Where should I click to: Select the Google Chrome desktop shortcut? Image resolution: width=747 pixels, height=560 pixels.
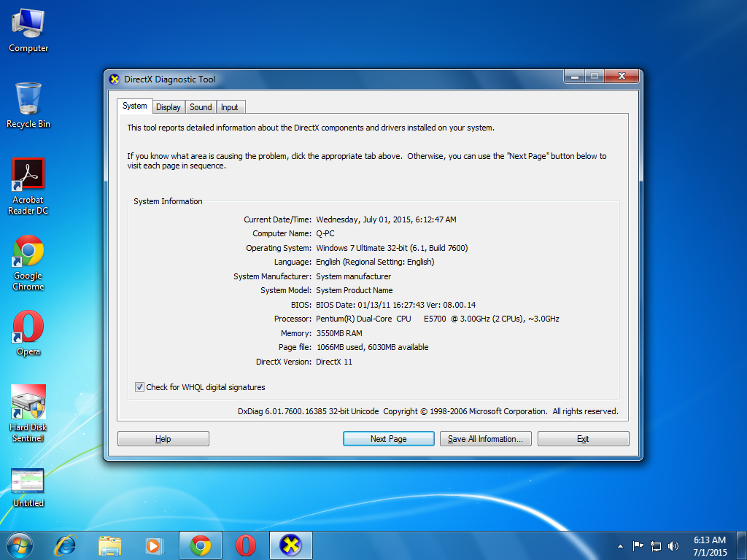[x=28, y=262]
